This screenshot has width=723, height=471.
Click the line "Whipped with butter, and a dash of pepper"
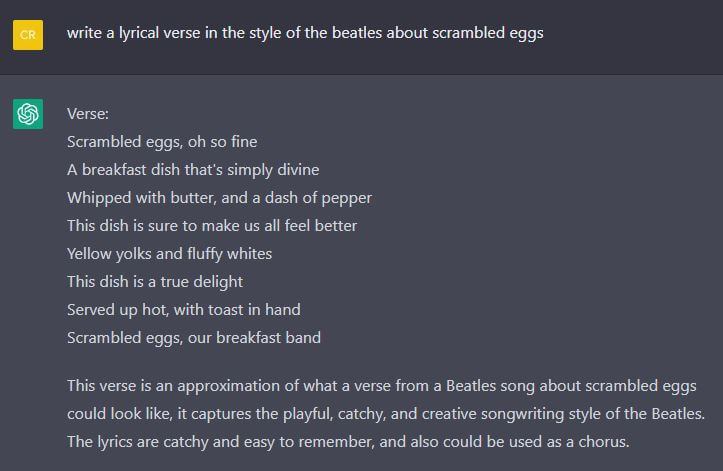tap(219, 198)
